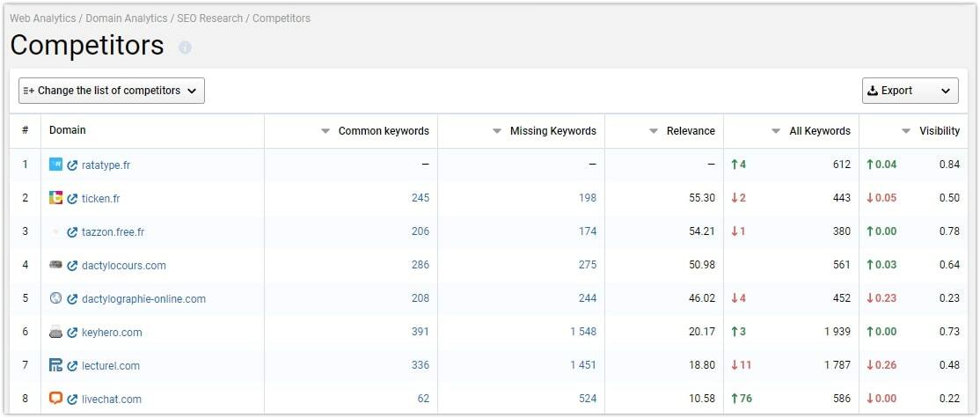Click common keywords value 245 for ticken.fr

point(420,198)
